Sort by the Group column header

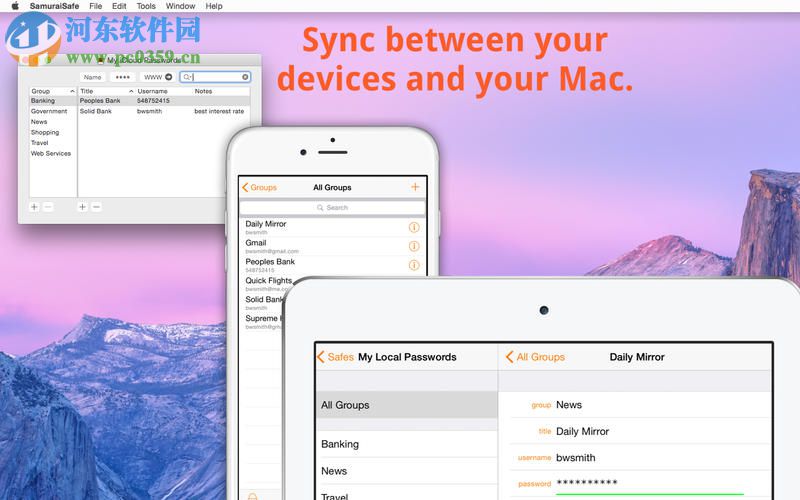pos(53,91)
